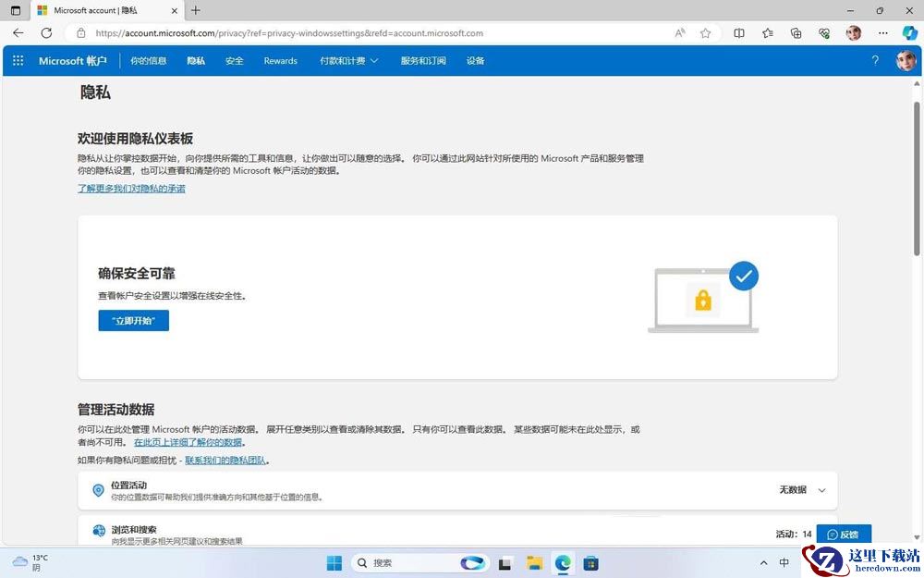
Task: Open Windows Start menu
Action: [x=334, y=562]
